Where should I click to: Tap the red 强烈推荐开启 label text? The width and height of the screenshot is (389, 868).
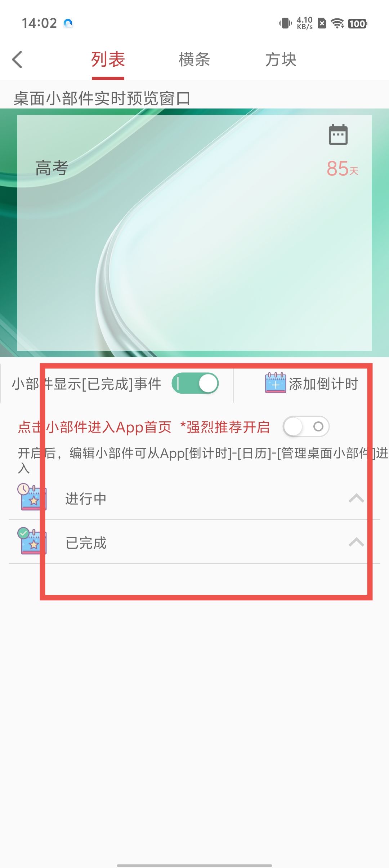225,427
